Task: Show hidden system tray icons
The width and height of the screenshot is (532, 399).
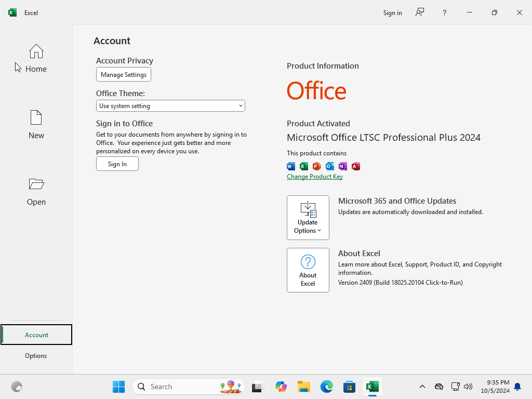Action: tap(422, 387)
